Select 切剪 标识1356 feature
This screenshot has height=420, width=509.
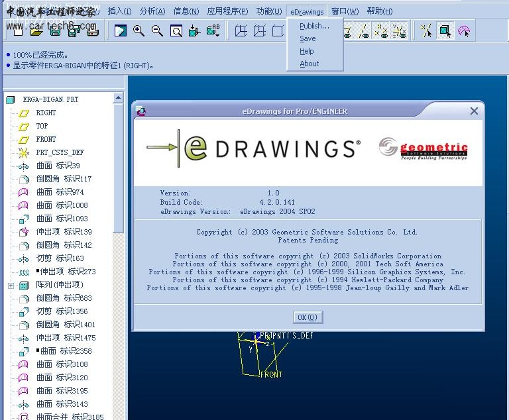point(62,311)
